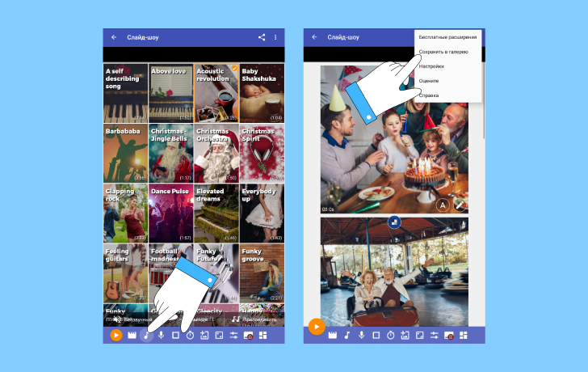588x372 pixels.
Task: Tap the share icon in left screen header
Action: coord(261,37)
